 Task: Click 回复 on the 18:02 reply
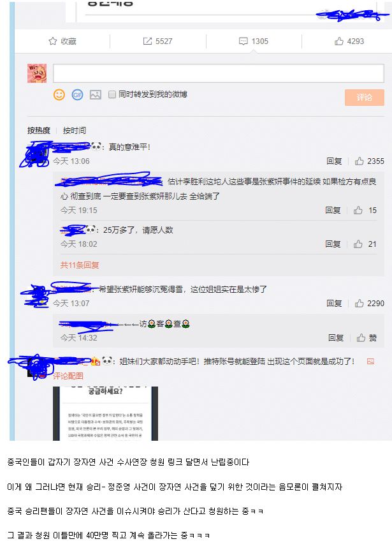[x=333, y=244]
